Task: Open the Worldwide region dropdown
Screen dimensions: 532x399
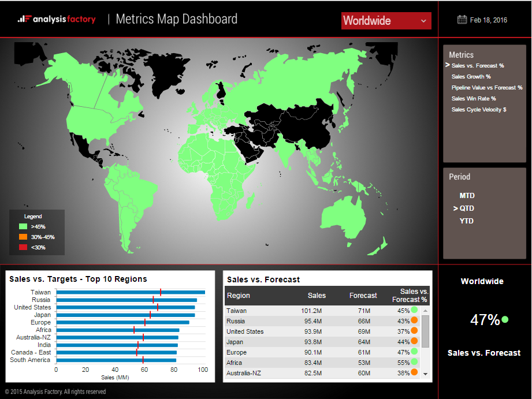Action: (x=386, y=20)
